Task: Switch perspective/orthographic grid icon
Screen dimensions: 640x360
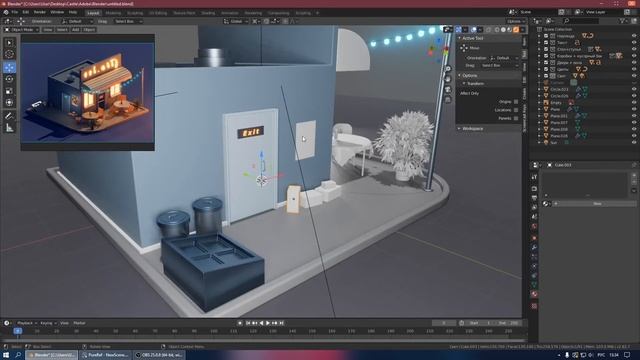Action: click(x=448, y=100)
